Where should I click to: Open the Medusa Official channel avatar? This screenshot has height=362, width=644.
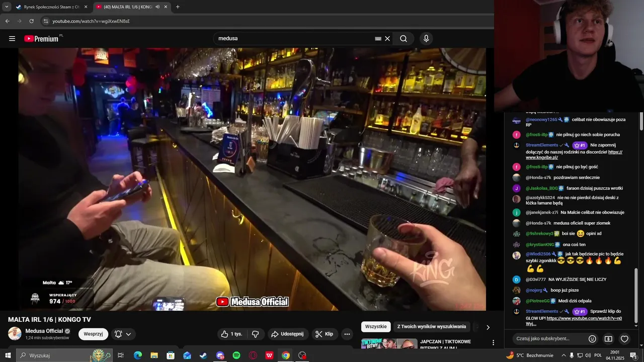click(15, 334)
